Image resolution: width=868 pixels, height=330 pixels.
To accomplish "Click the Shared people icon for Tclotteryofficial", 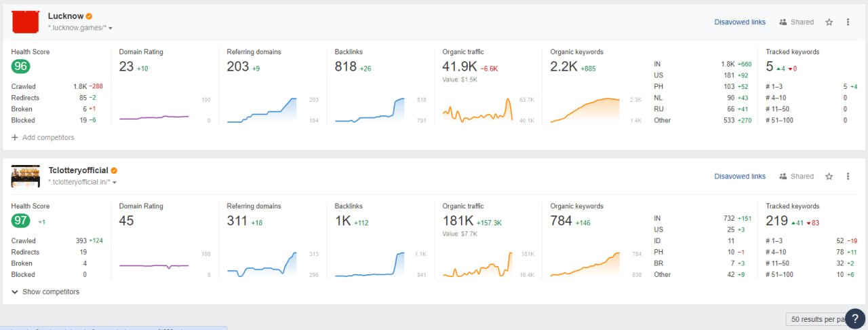I will pos(783,177).
